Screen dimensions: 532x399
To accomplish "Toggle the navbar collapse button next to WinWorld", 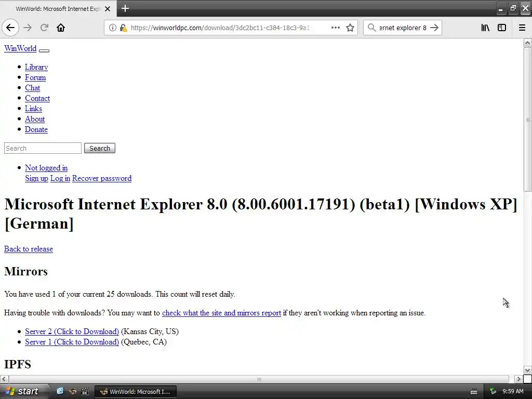I will pos(44,50).
